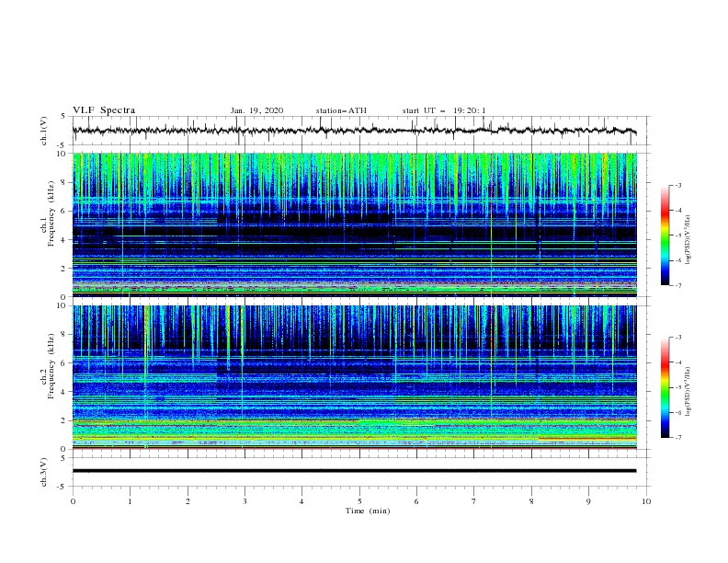
Task: Click the log(PSD) label beside the ch.2 colorbar
Action: point(688,391)
